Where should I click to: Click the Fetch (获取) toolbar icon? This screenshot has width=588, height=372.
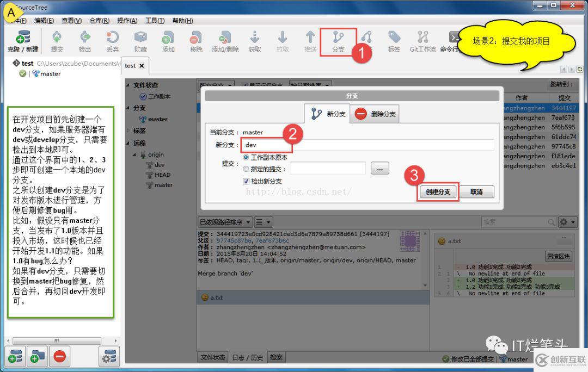click(255, 41)
